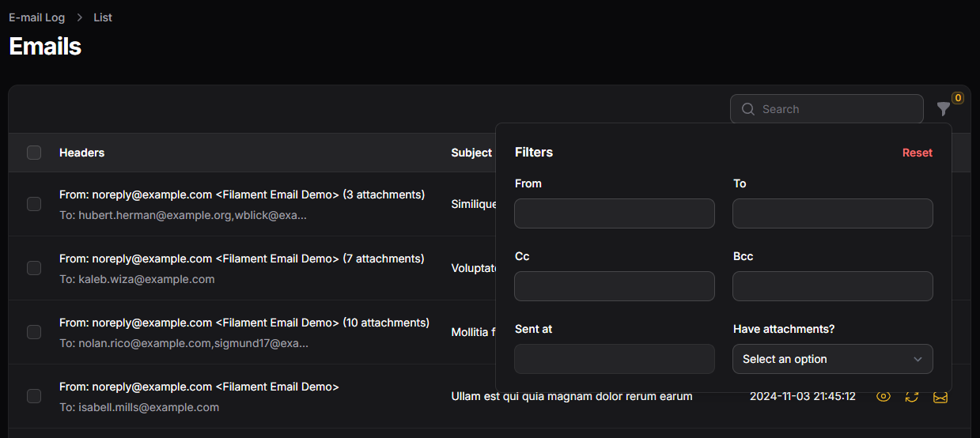Click the filter count badge
Image resolution: width=980 pixels, height=438 pixels.
pyautogui.click(x=958, y=98)
